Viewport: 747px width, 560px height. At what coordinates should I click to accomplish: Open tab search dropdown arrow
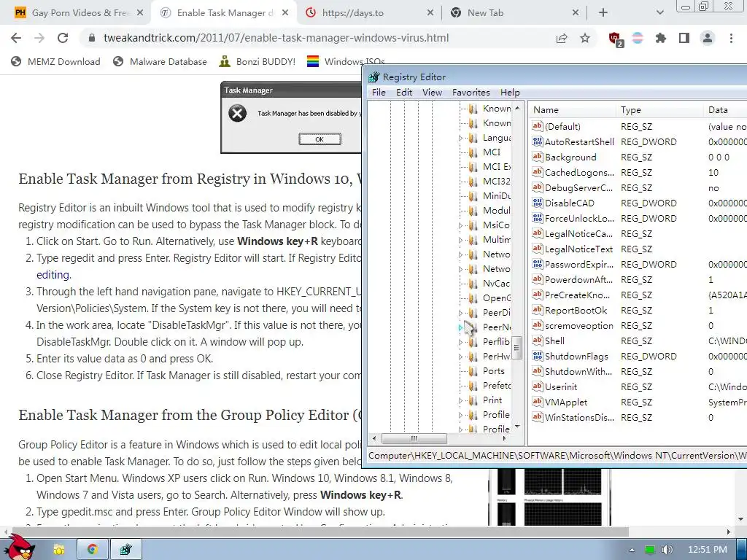pyautogui.click(x=659, y=13)
